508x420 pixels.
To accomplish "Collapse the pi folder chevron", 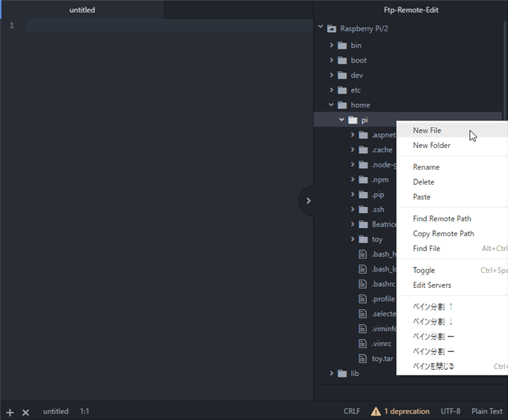I will (x=341, y=120).
